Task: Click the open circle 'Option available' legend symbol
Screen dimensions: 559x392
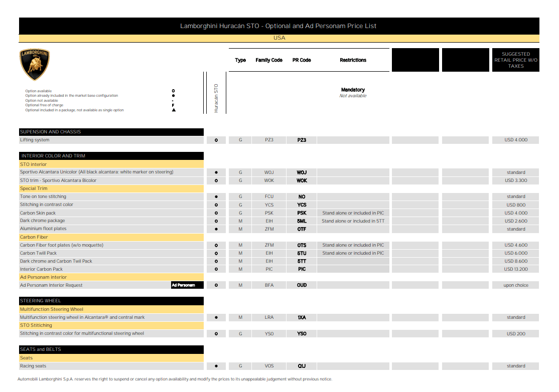Action: (173, 91)
